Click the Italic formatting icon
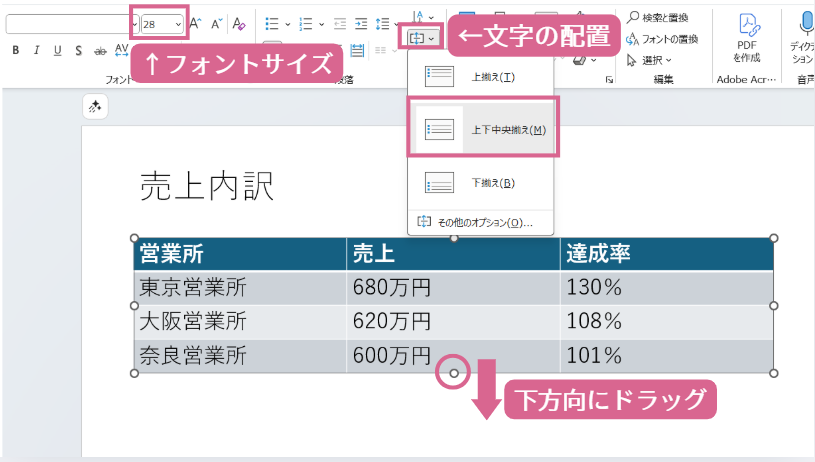This screenshot has height=462, width=815. pos(35,51)
